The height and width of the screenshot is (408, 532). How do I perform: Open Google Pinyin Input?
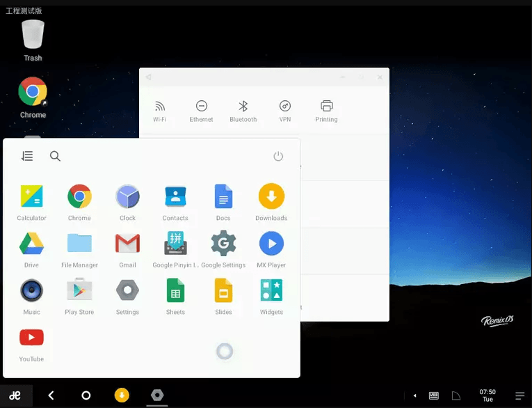[x=175, y=250]
